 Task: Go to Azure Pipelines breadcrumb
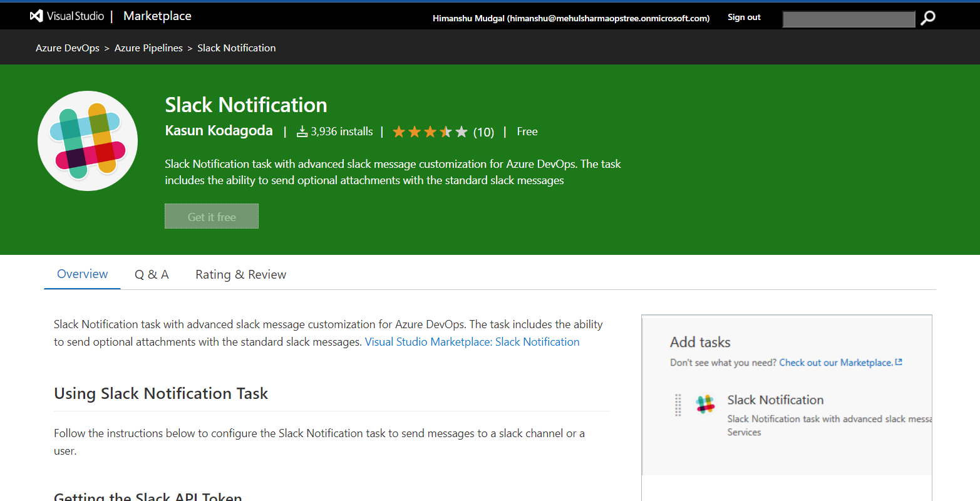tap(148, 48)
